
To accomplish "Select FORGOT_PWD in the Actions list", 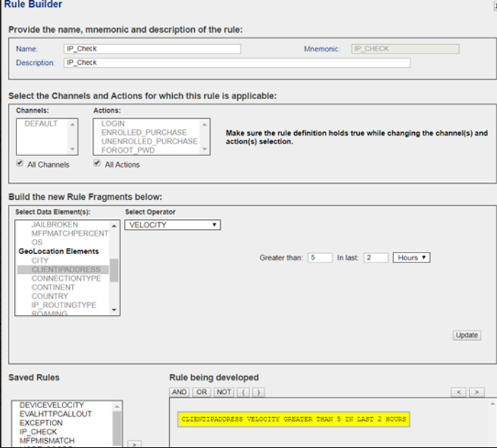I will 128,150.
